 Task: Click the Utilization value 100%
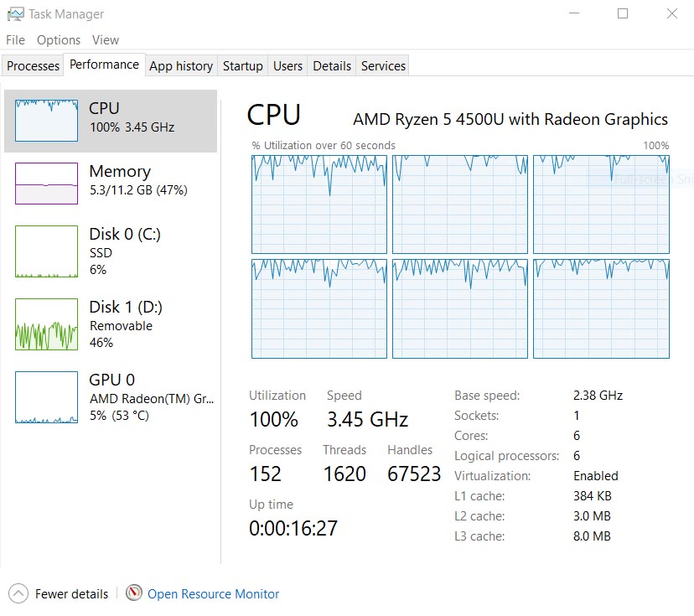coord(273,420)
